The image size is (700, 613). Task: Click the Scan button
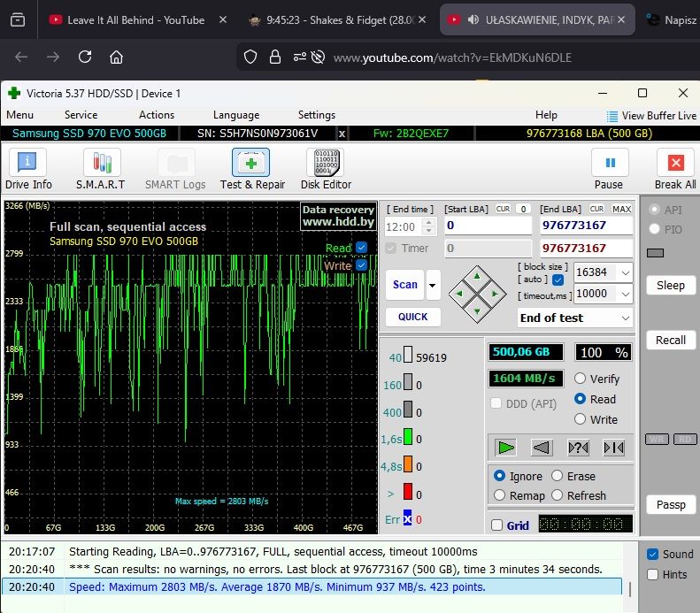point(405,285)
